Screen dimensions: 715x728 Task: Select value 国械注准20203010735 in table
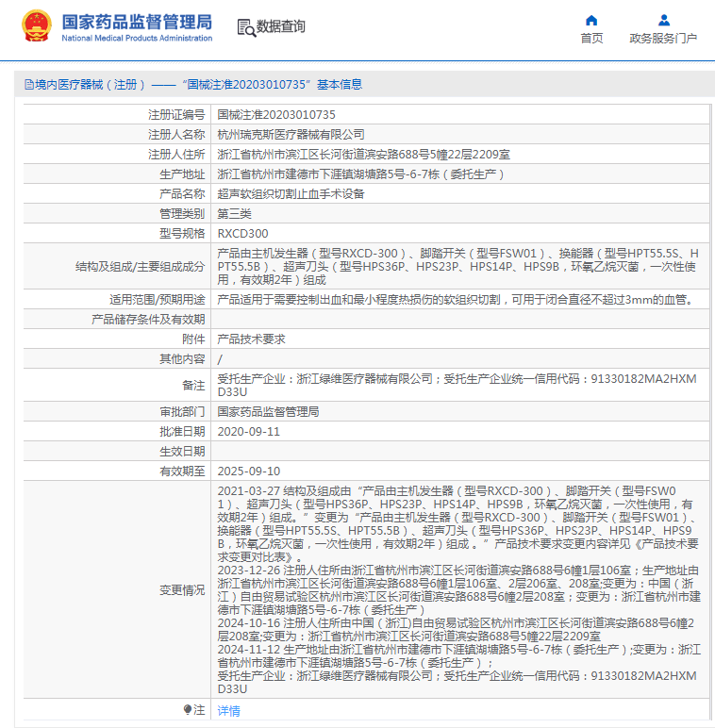tap(276, 115)
